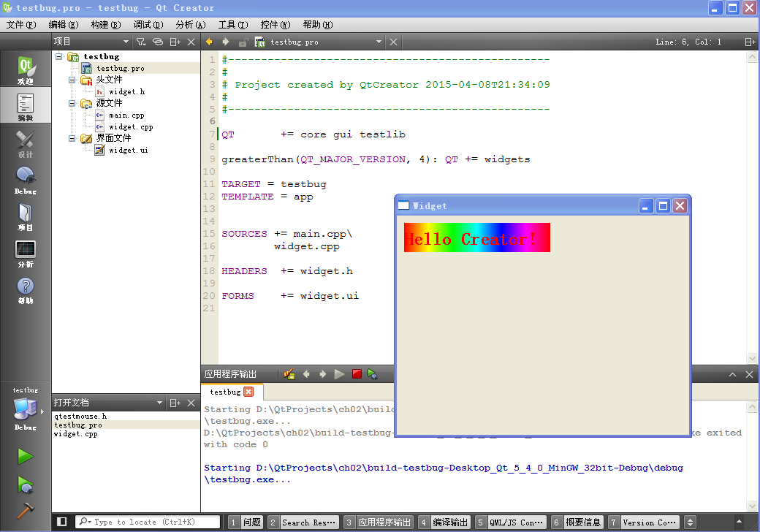Go back with the editor's left arrow
Viewport: 760px width, 532px height.
(x=210, y=42)
